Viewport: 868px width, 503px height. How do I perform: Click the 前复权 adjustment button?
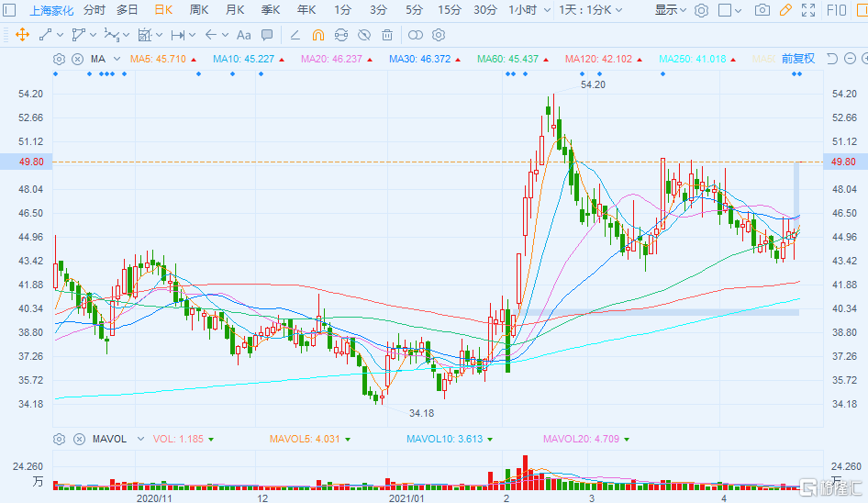coord(797,59)
